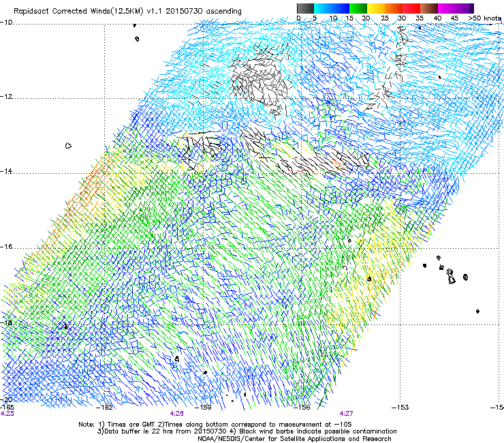
Task: Click the note "Data buffer is 22 hrs"
Action: (x=138, y=431)
